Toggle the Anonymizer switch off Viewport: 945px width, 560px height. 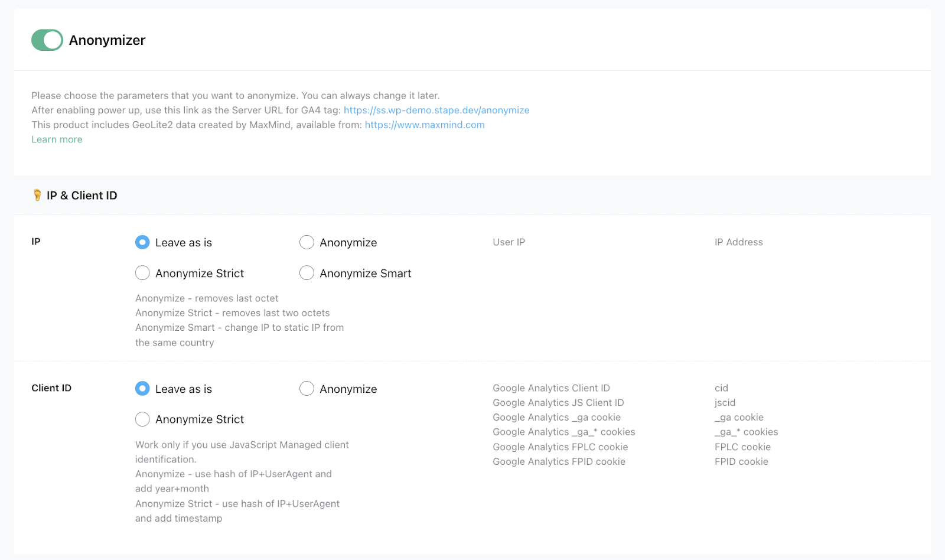pyautogui.click(x=47, y=40)
